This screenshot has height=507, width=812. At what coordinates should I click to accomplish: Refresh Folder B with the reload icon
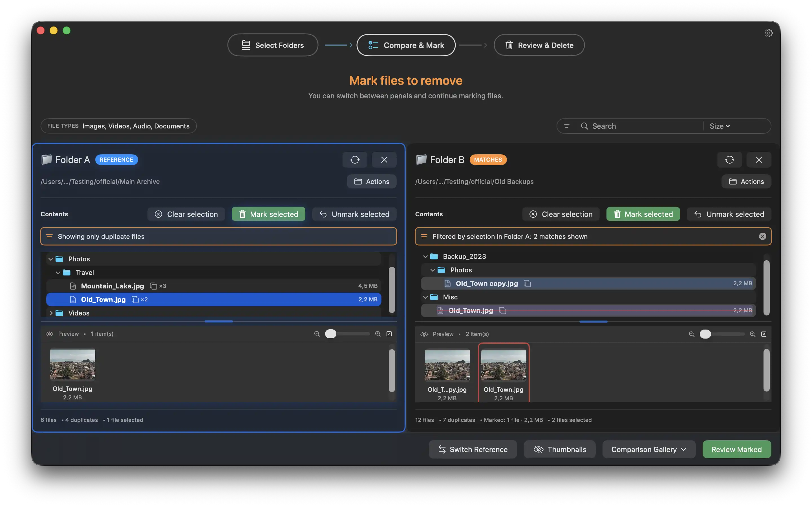729,160
